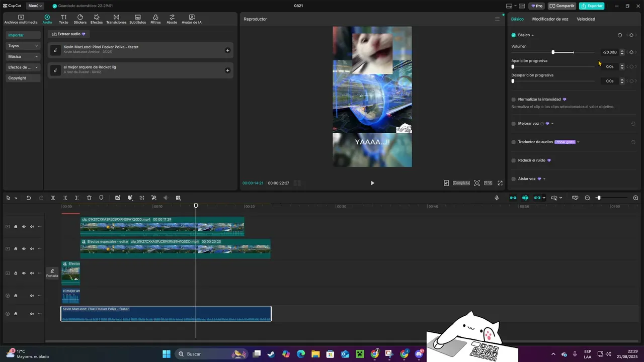Hide the top video track with eye icon
The height and width of the screenshot is (362, 644).
[24, 227]
